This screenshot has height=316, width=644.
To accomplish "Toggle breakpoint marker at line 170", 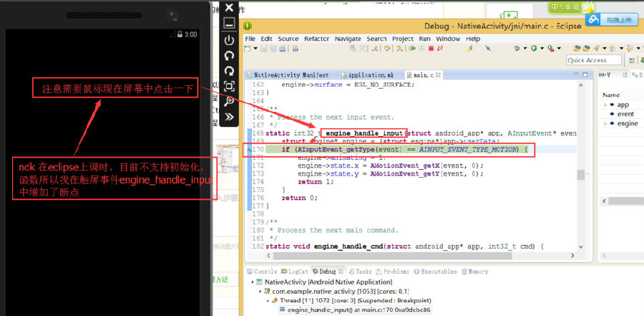I will [248, 150].
